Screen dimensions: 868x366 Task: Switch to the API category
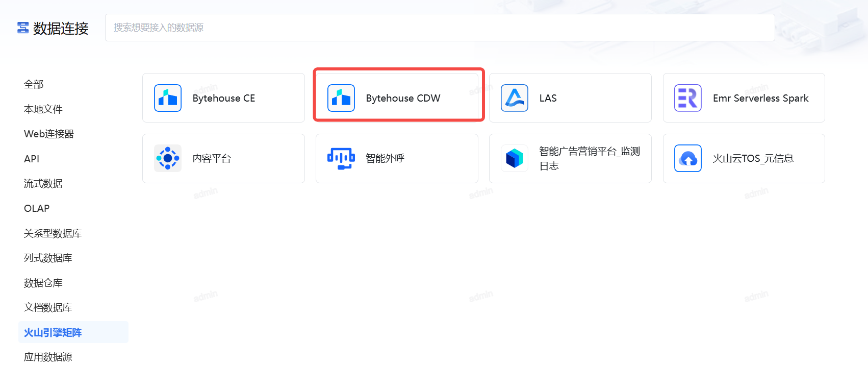coord(32,159)
